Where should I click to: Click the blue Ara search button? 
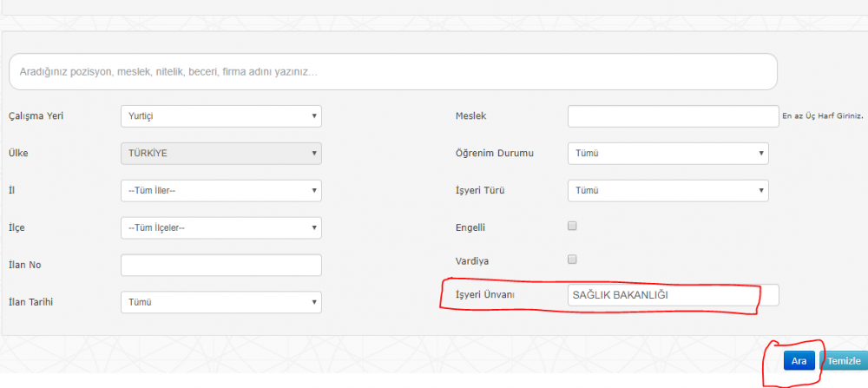click(799, 361)
